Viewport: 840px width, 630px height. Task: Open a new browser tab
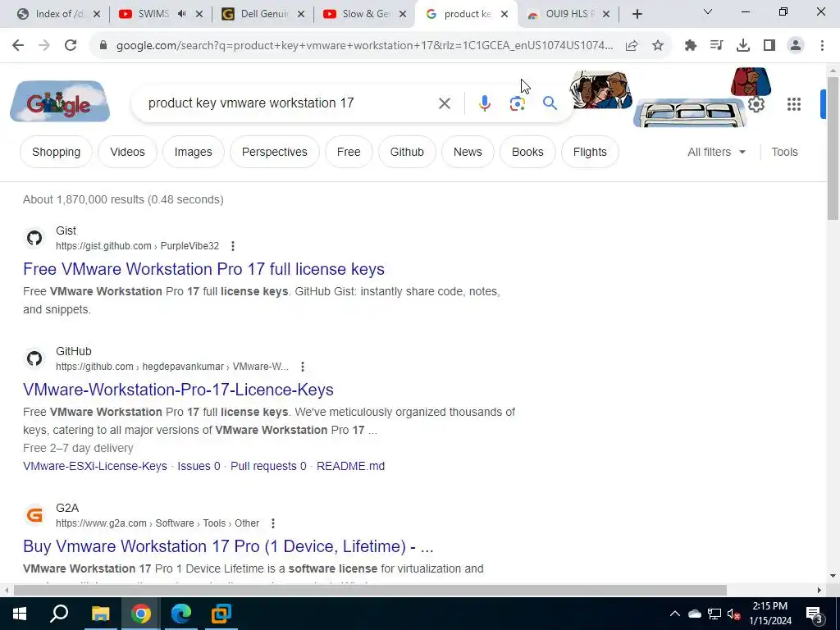(x=637, y=15)
